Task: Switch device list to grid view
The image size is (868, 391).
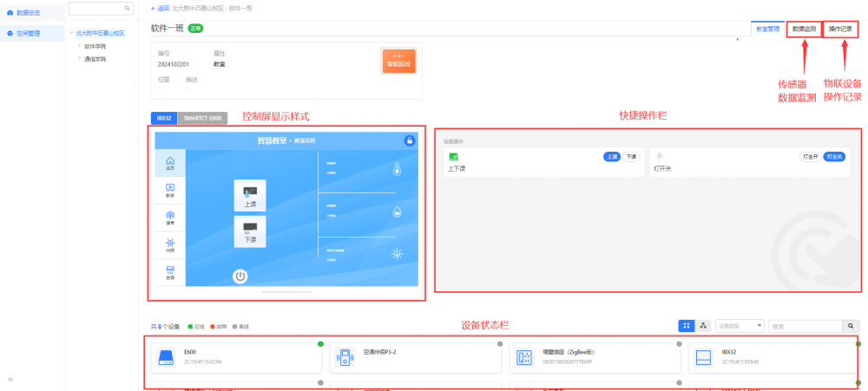Action: click(x=687, y=325)
